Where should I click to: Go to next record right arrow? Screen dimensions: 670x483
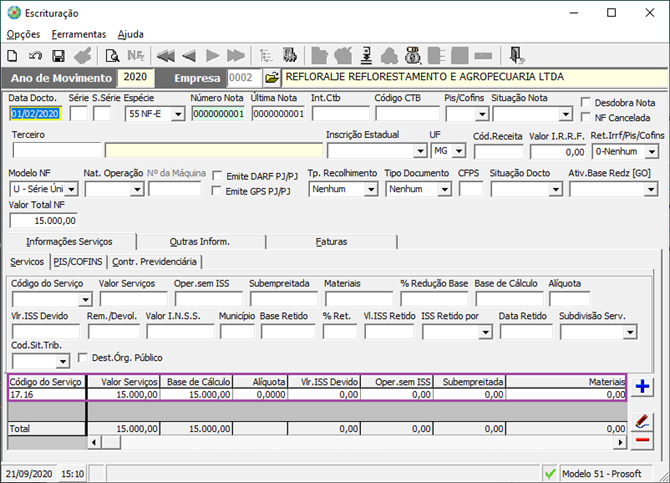tap(212, 56)
